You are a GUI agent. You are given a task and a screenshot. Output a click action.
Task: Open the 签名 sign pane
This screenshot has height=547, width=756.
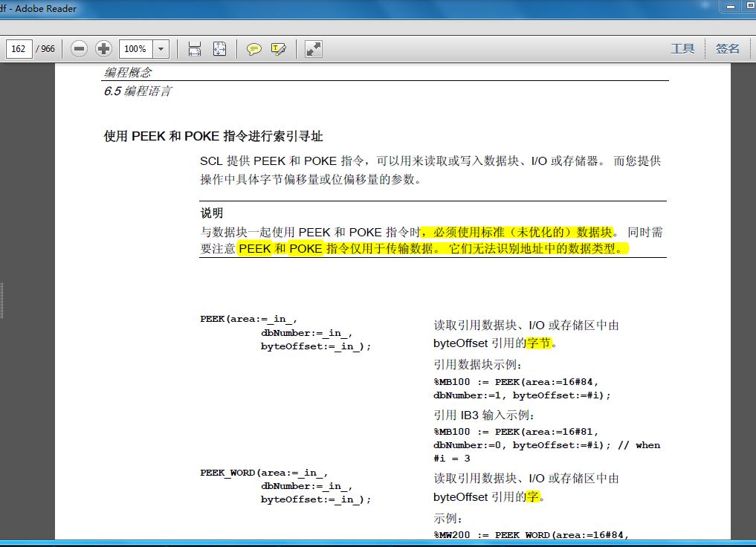728,49
